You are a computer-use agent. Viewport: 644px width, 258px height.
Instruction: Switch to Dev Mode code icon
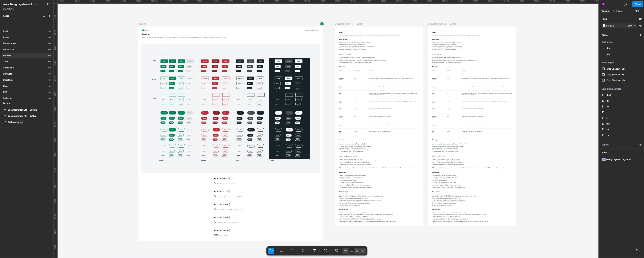click(x=363, y=251)
